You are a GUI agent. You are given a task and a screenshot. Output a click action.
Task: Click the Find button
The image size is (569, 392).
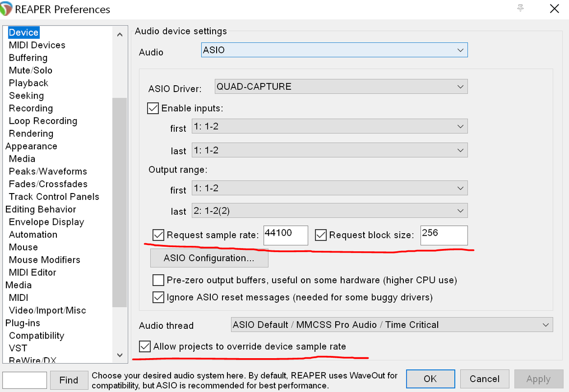[69, 380]
